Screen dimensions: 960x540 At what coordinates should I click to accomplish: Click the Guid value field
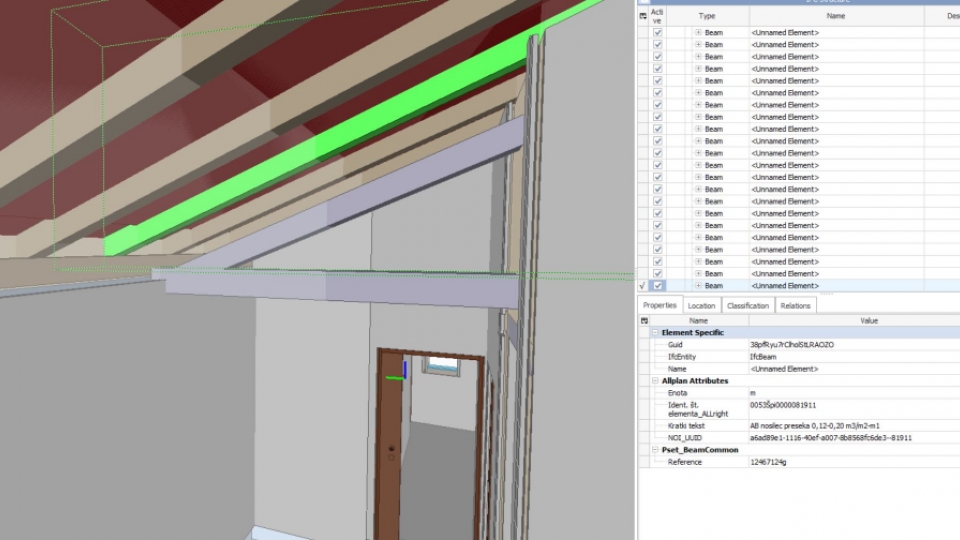pos(792,344)
